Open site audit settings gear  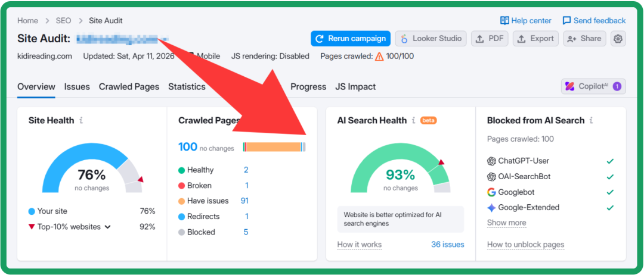click(618, 39)
